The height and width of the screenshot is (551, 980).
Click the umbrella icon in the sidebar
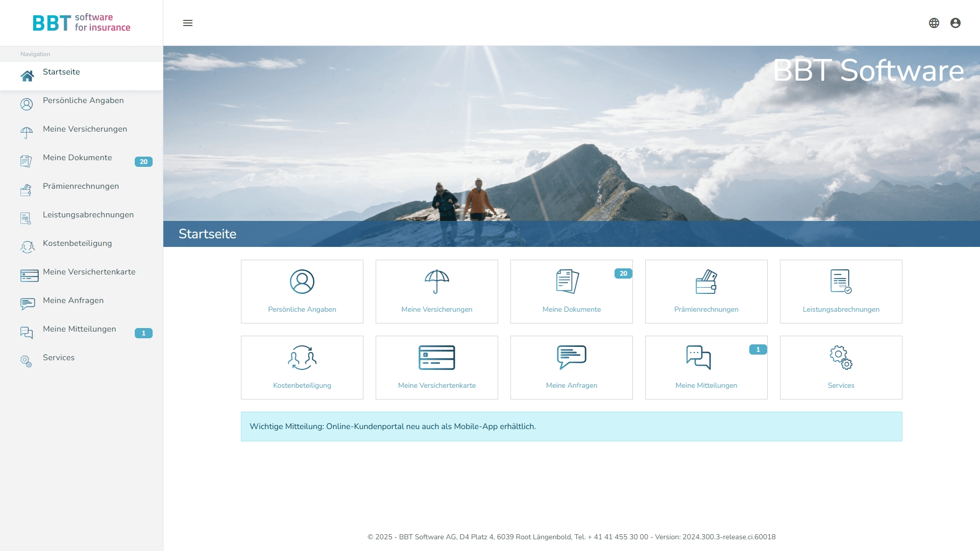pyautogui.click(x=27, y=133)
